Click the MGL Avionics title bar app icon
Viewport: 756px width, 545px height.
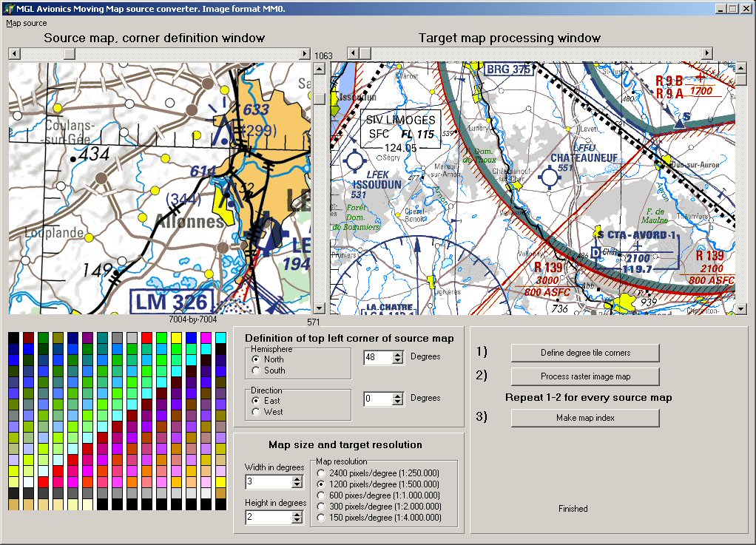(8, 8)
